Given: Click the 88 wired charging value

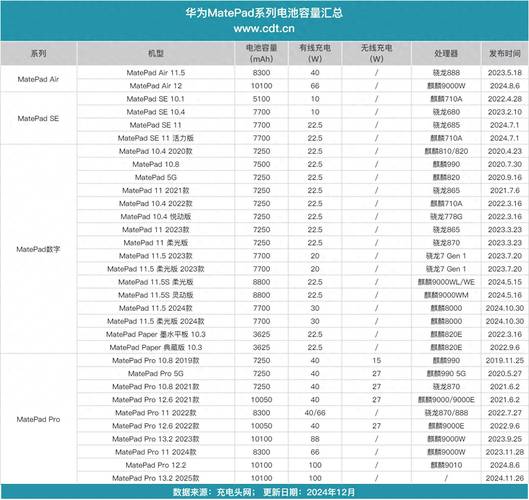Looking at the screenshot, I should 315,439.
